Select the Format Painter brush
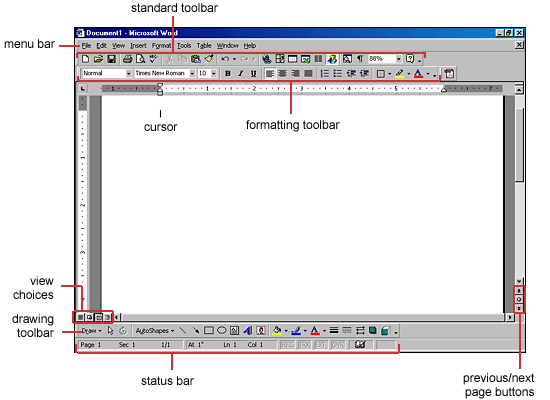The width and height of the screenshot is (550, 400). click(209, 59)
